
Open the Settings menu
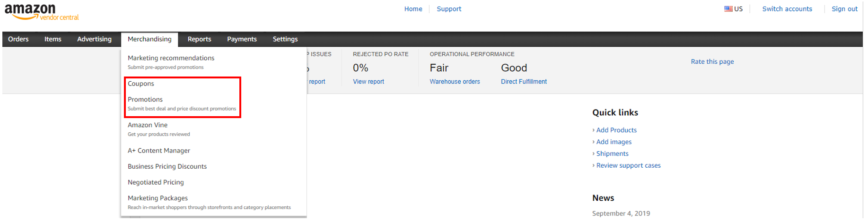285,39
